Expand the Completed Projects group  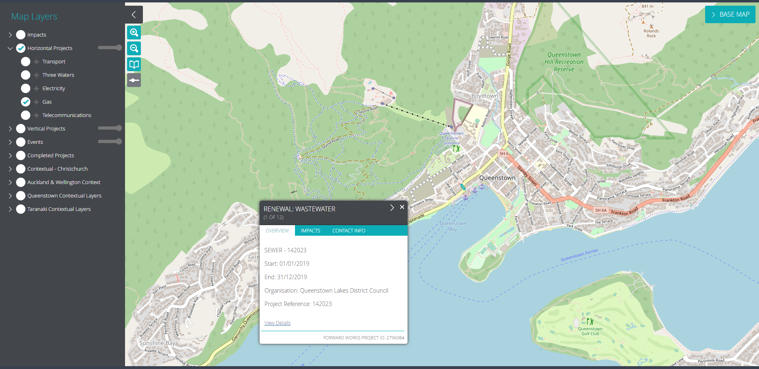coord(10,155)
